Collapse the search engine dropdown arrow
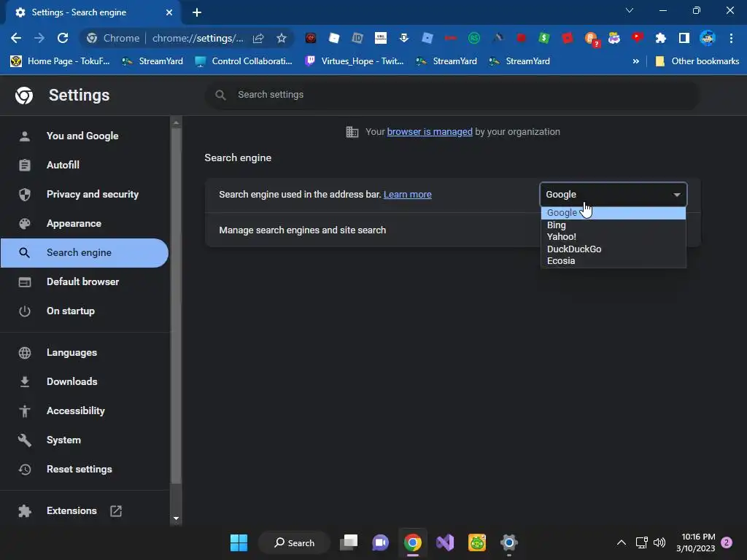 676,194
